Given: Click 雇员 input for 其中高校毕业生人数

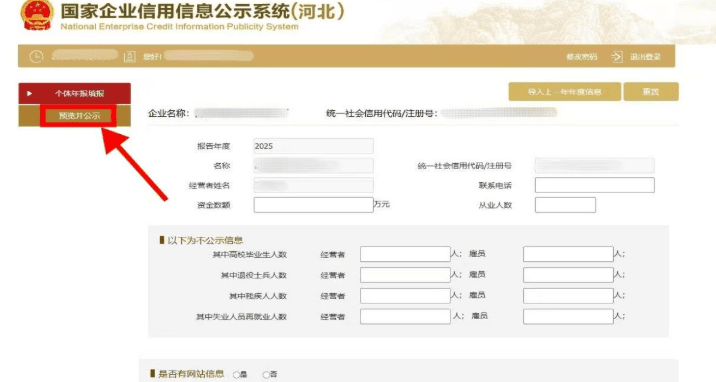Looking at the screenshot, I should [x=568, y=254].
